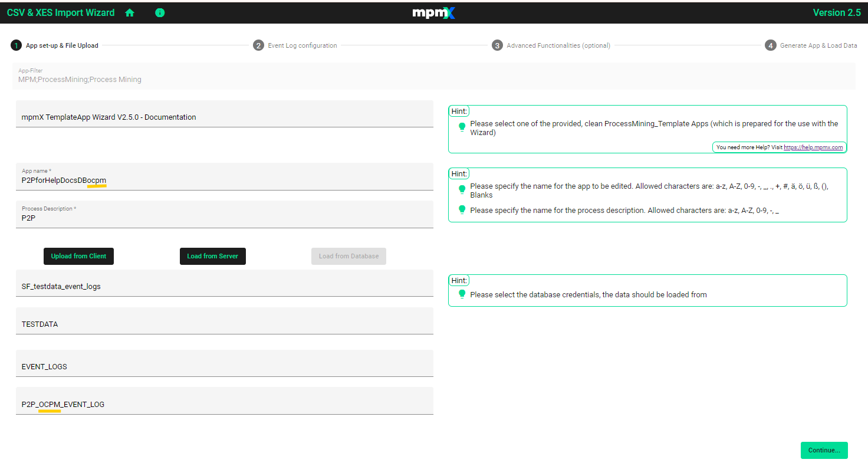
Task: Focus the App name input field
Action: pyautogui.click(x=225, y=176)
